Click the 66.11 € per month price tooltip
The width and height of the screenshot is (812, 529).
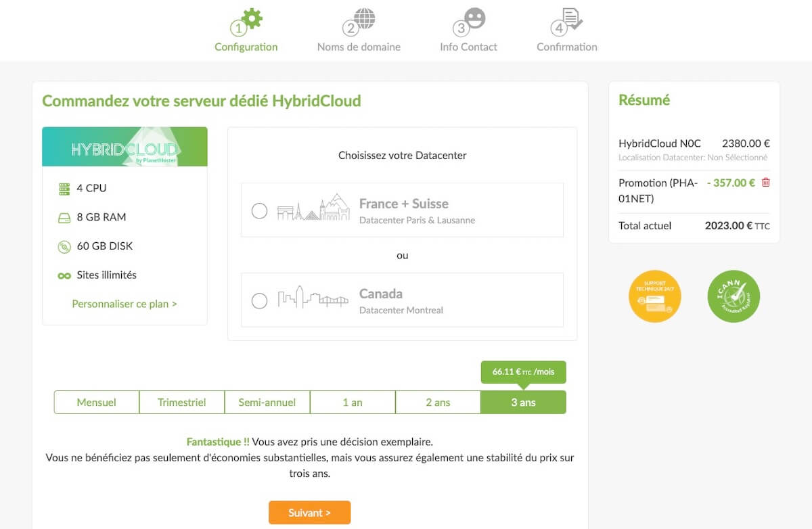pos(524,372)
